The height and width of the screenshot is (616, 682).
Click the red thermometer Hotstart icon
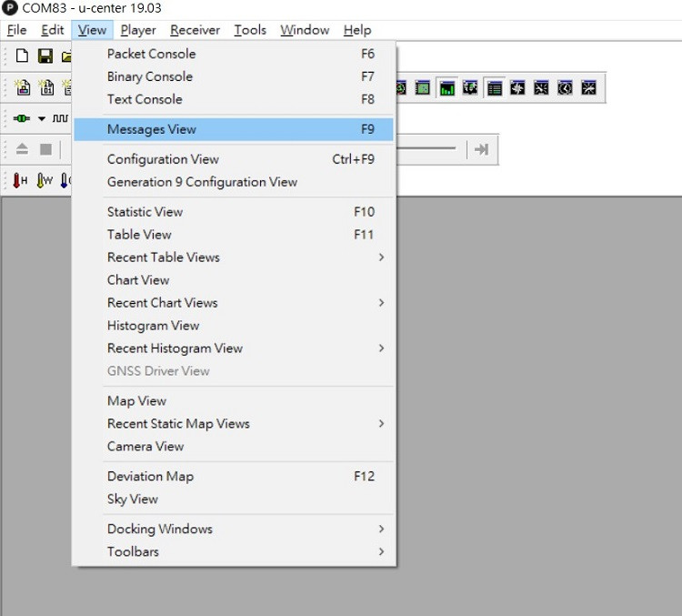20,180
